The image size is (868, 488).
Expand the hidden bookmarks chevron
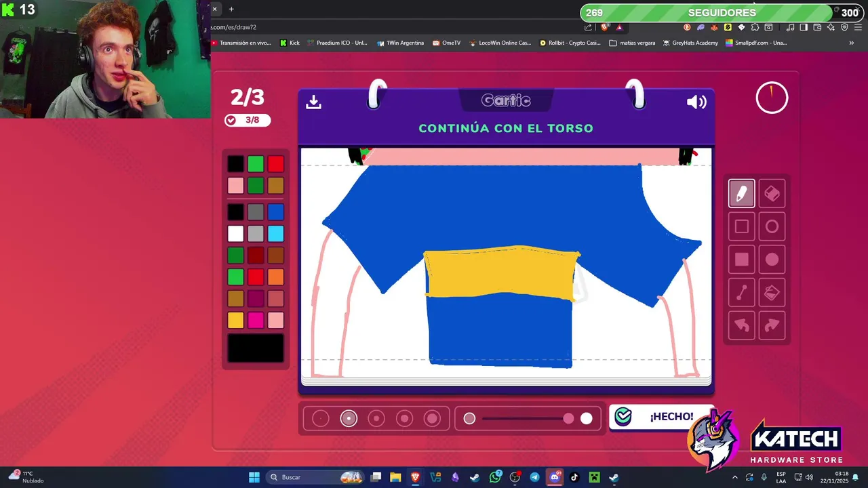click(x=851, y=43)
